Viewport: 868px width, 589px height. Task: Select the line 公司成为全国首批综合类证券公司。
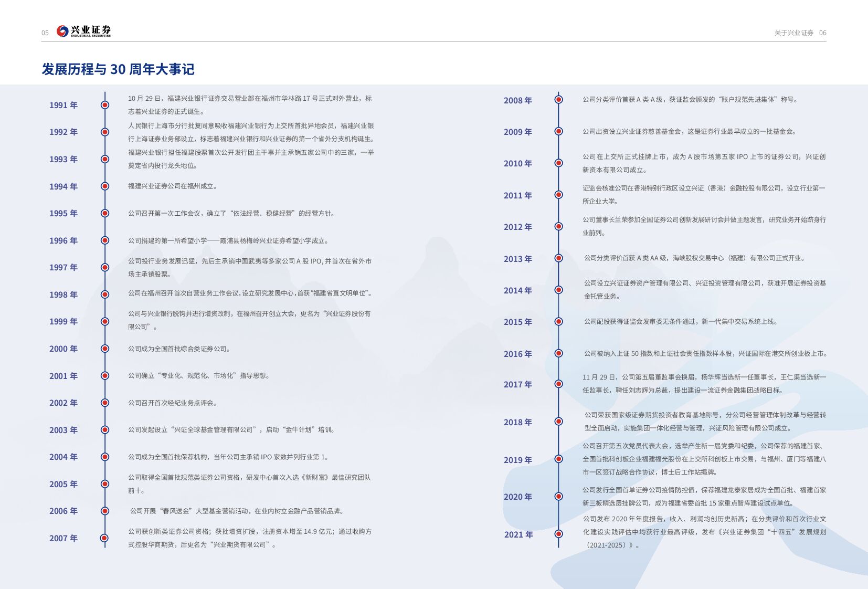point(179,349)
